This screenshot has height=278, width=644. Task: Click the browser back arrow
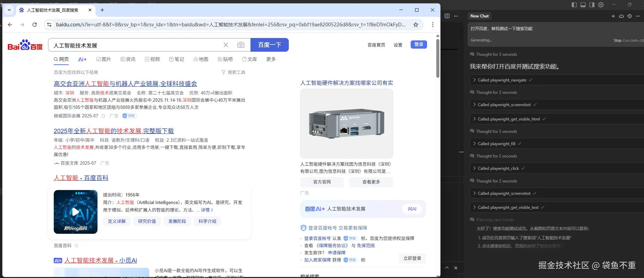(x=10, y=25)
